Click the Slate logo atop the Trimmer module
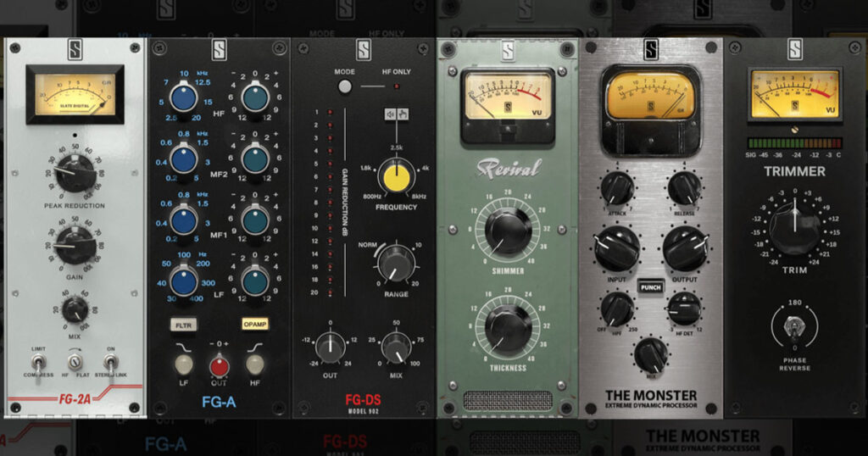This screenshot has width=868, height=456. (x=794, y=51)
